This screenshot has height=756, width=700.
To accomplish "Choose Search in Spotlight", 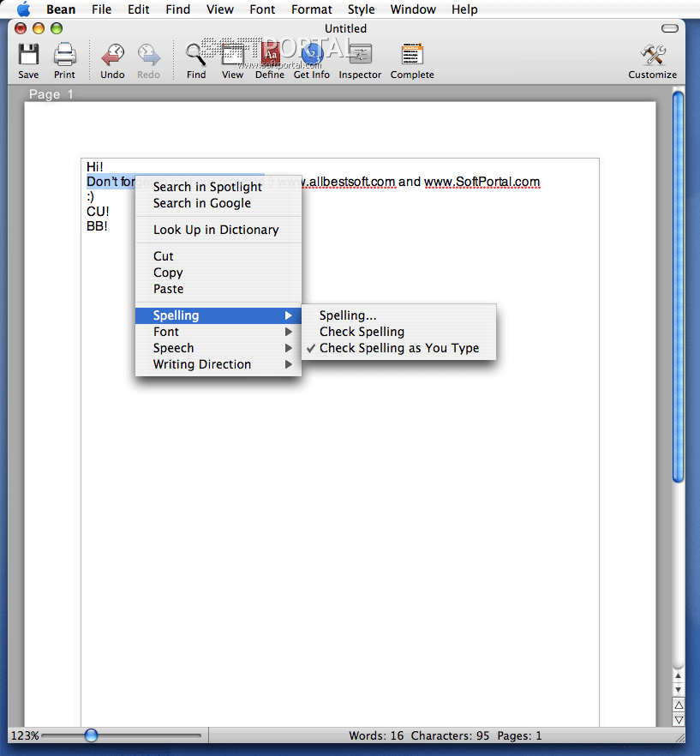I will tap(218, 187).
